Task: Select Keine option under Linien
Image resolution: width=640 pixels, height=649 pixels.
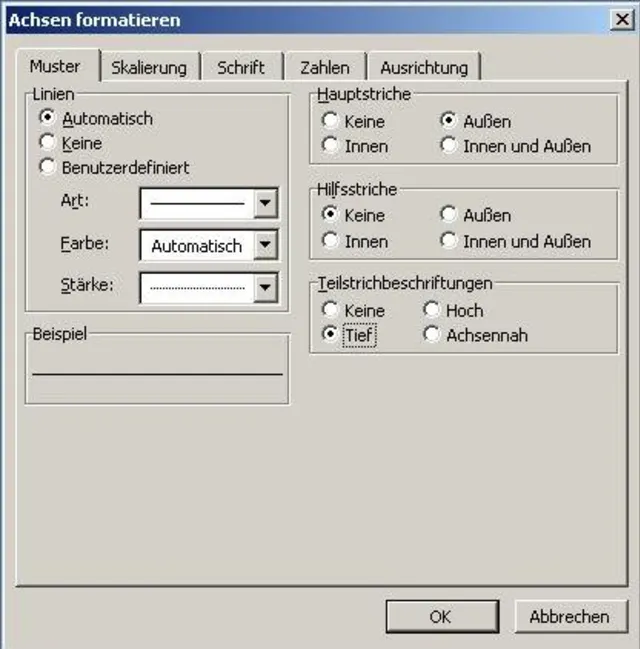Action: click(x=47, y=143)
